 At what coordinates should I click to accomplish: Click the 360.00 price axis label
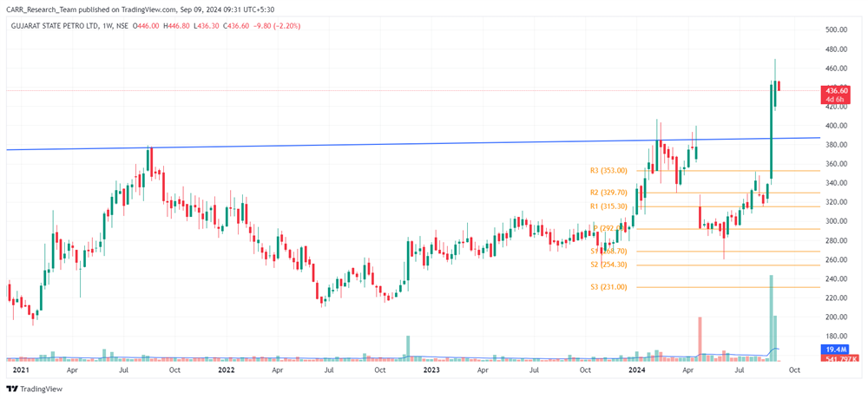click(837, 164)
